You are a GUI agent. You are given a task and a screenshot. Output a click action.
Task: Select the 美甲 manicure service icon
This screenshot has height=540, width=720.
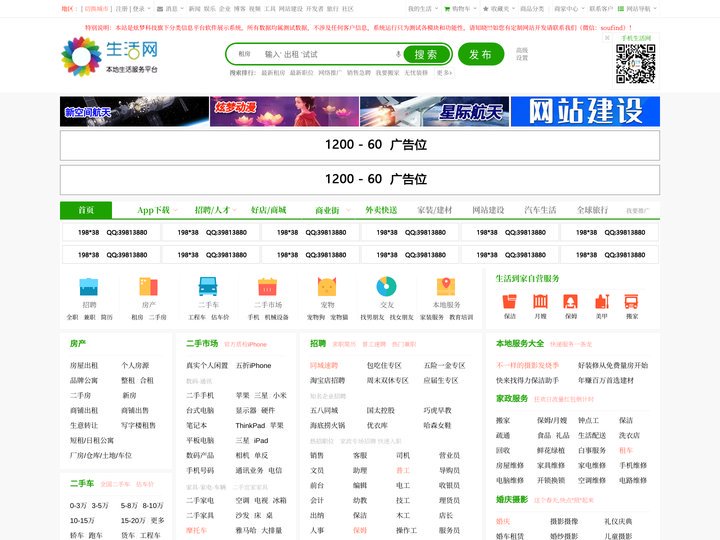point(602,302)
